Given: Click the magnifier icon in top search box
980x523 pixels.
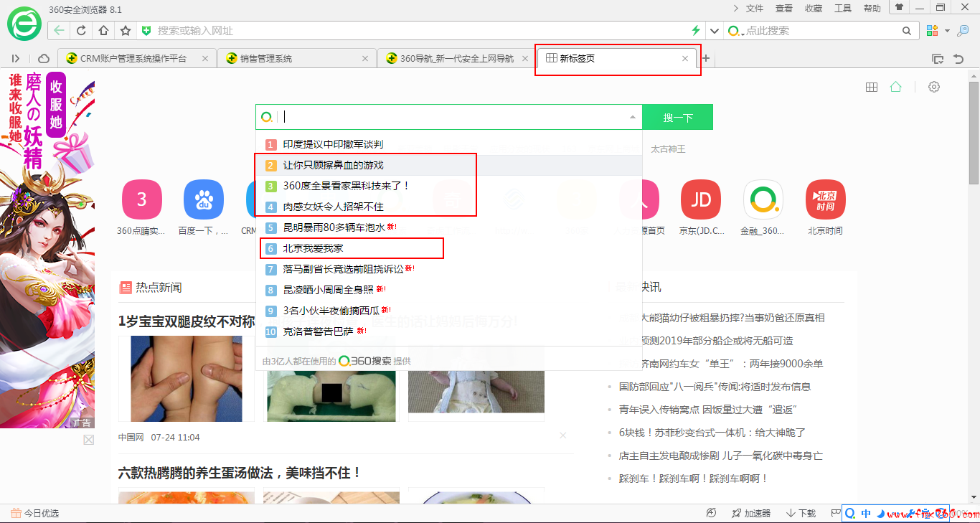Looking at the screenshot, I should pyautogui.click(x=907, y=31).
